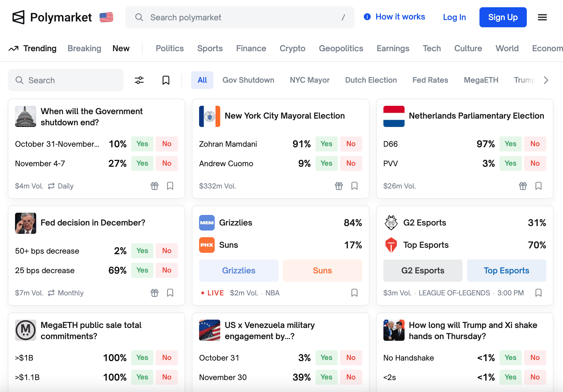Click gift icon on Netherlands Election card

523,186
